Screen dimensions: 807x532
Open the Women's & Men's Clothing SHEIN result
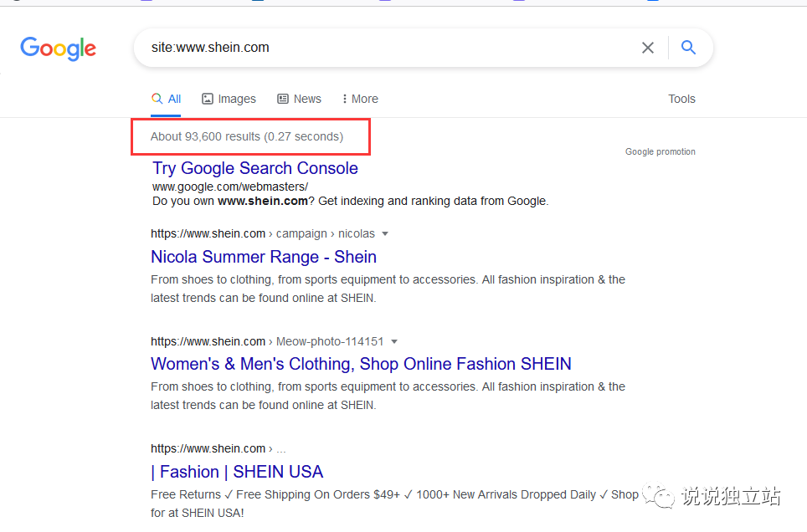coord(361,364)
